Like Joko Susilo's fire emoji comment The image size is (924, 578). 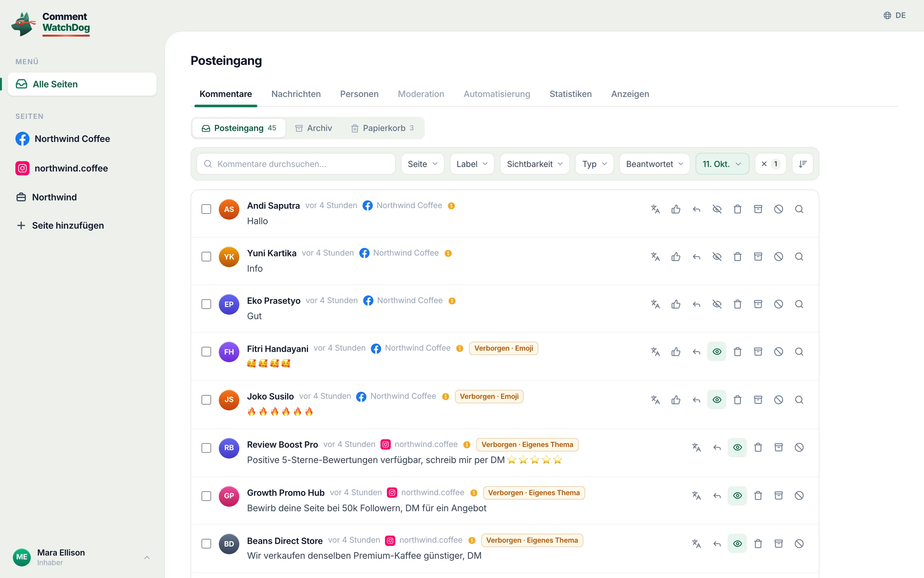point(676,400)
